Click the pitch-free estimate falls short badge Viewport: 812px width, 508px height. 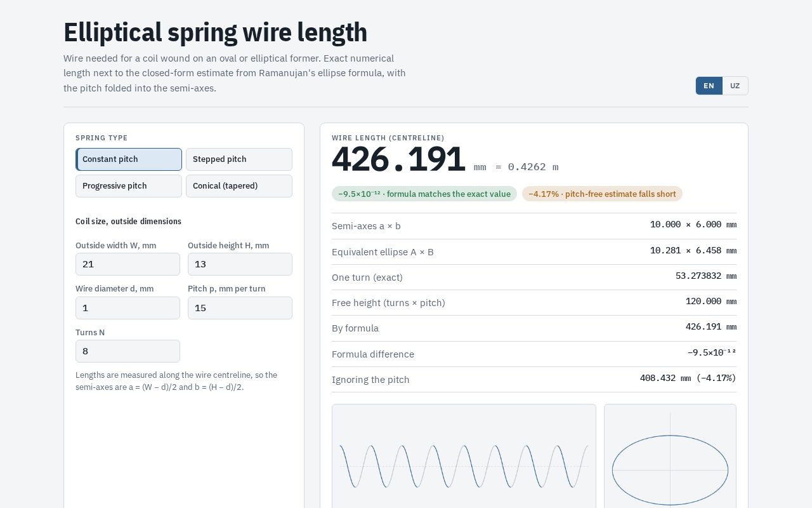coord(602,194)
